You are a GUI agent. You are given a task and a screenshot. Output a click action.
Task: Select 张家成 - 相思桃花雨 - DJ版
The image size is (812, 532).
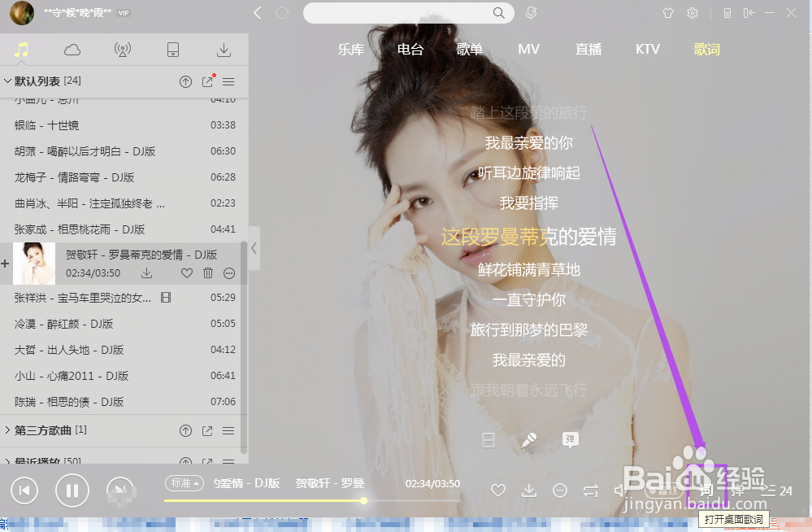pyautogui.click(x=124, y=229)
